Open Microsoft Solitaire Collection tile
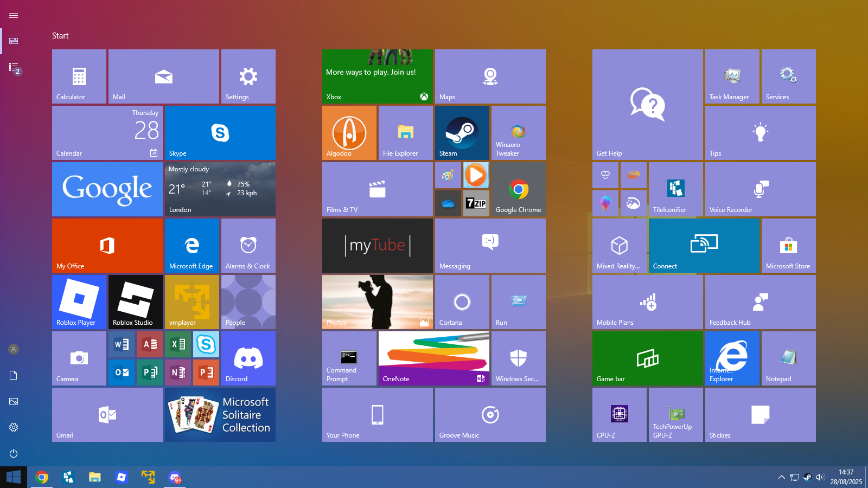 tap(220, 415)
